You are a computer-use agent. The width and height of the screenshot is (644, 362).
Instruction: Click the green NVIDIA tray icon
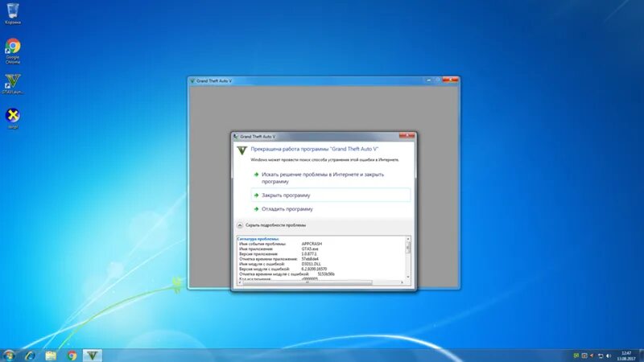(576, 356)
